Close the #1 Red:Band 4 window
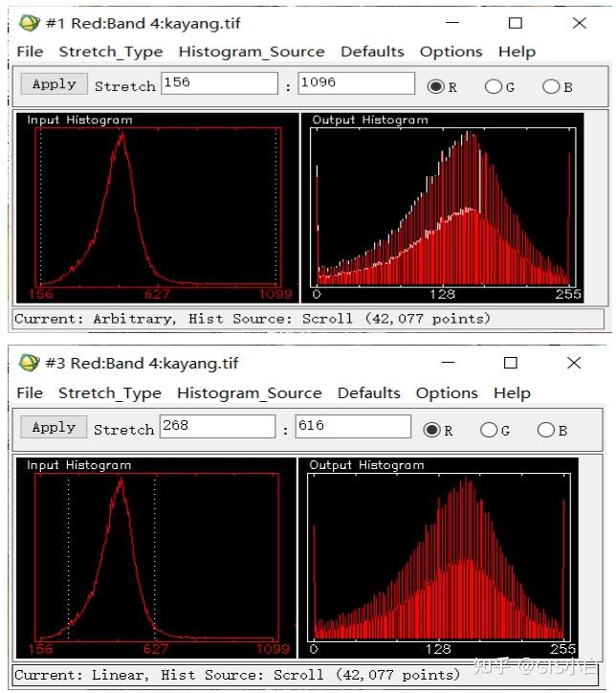This screenshot has width=616, height=693. [x=580, y=23]
